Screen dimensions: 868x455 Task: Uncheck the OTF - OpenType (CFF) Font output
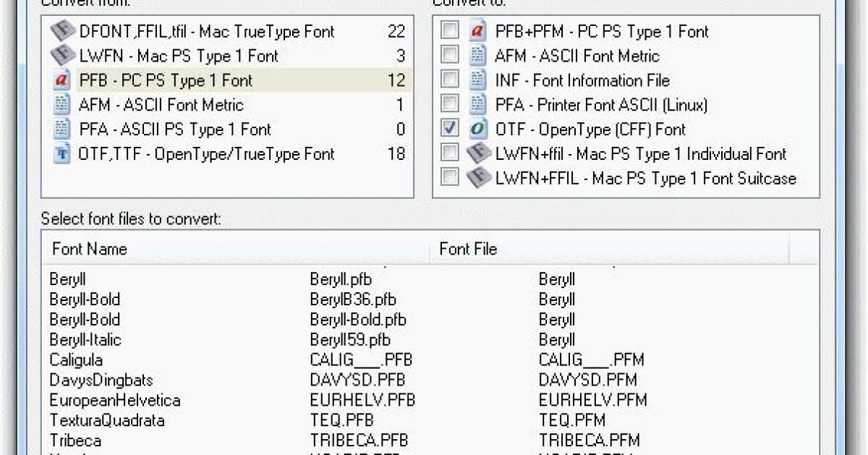[x=451, y=127]
